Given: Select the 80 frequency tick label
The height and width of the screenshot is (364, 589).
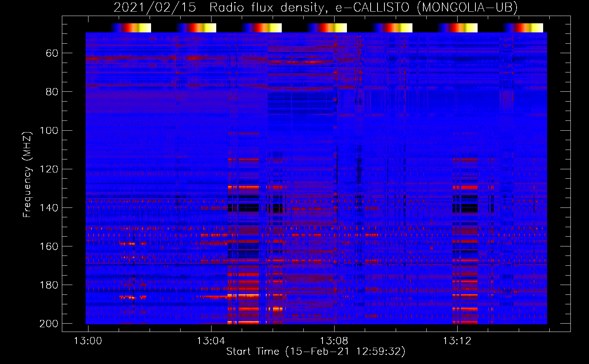Looking at the screenshot, I should tap(52, 92).
